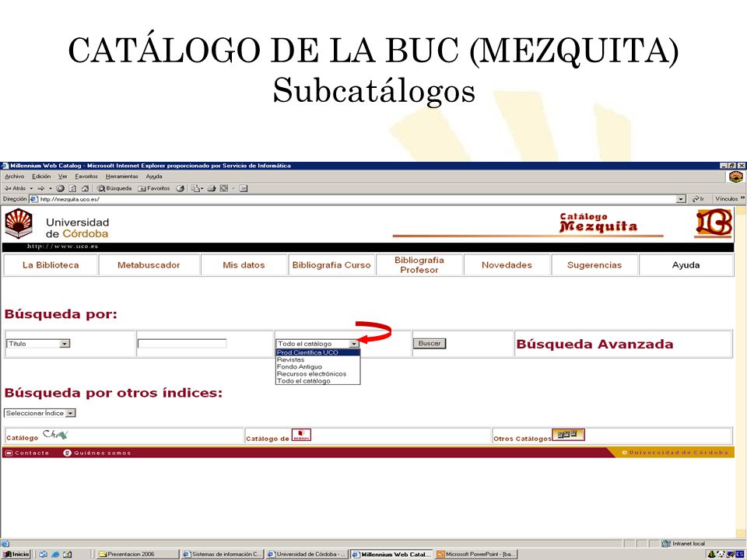
Task: Toggle the Todo el catálogo scope dropdown
Action: [317, 344]
